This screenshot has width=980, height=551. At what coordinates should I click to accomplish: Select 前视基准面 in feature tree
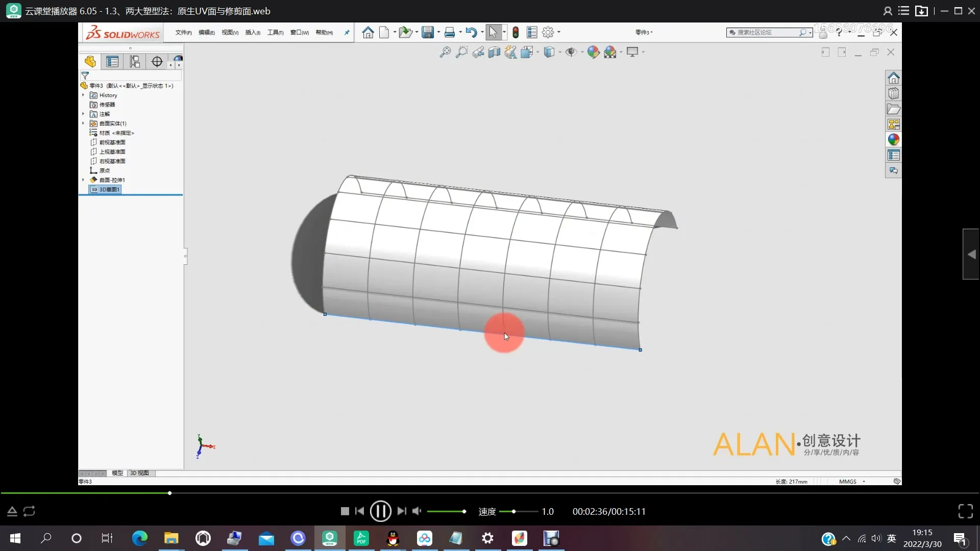point(112,142)
